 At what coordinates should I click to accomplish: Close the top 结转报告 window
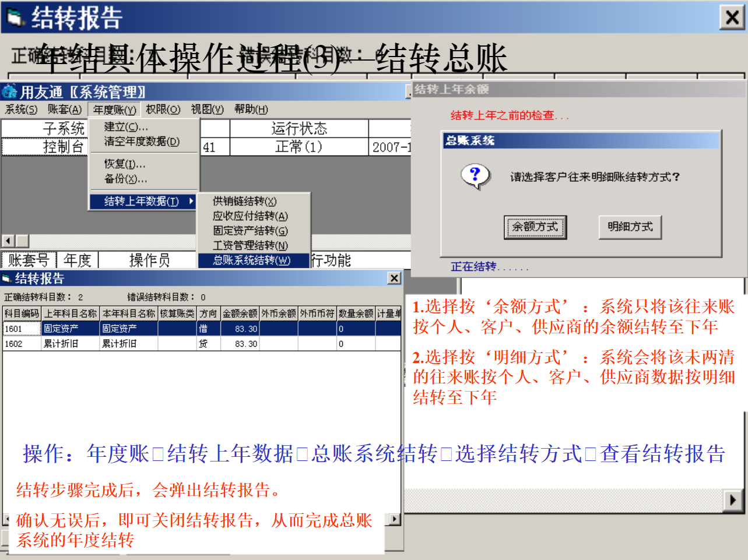(x=732, y=17)
